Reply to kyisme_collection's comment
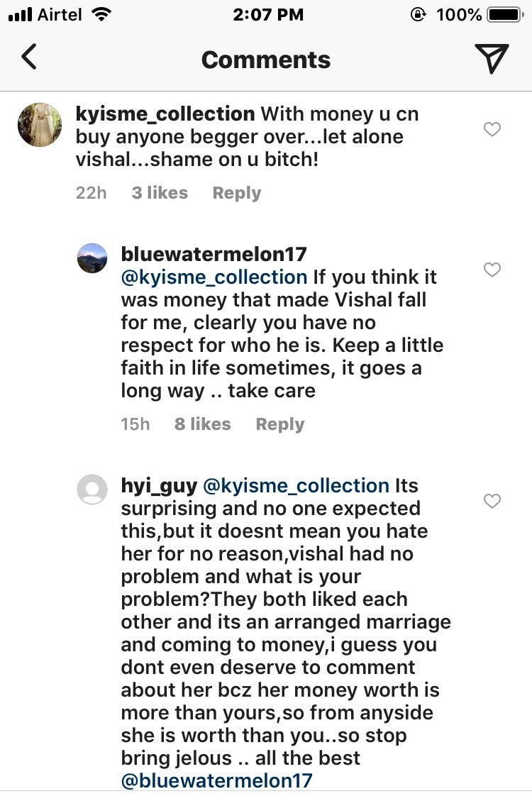 pos(236,193)
